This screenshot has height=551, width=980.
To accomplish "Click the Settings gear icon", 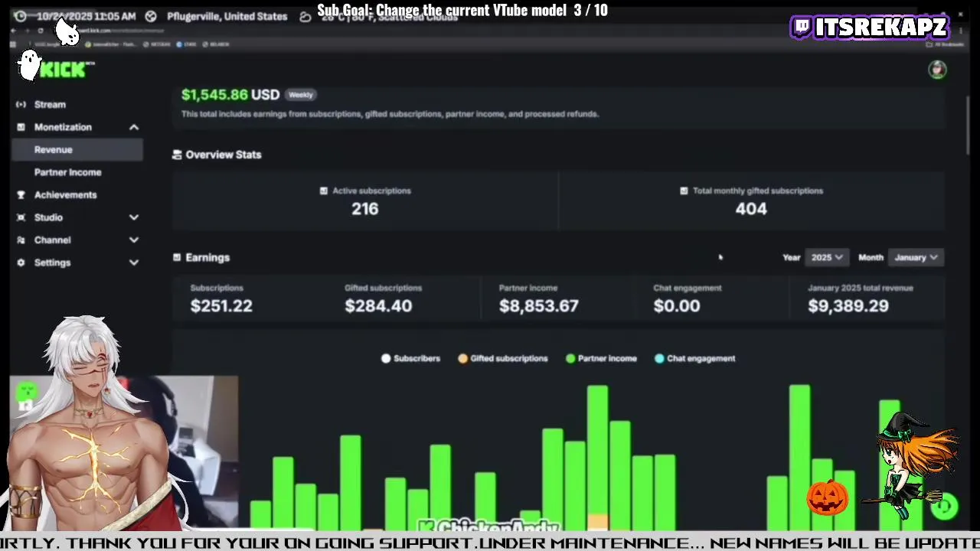I will (21, 262).
